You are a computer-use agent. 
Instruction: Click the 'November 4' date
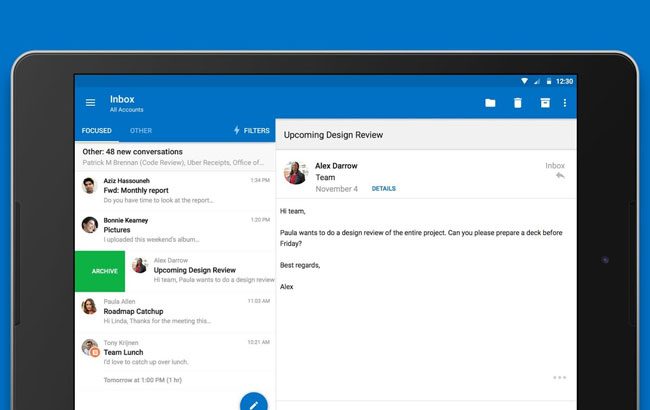[x=337, y=189]
